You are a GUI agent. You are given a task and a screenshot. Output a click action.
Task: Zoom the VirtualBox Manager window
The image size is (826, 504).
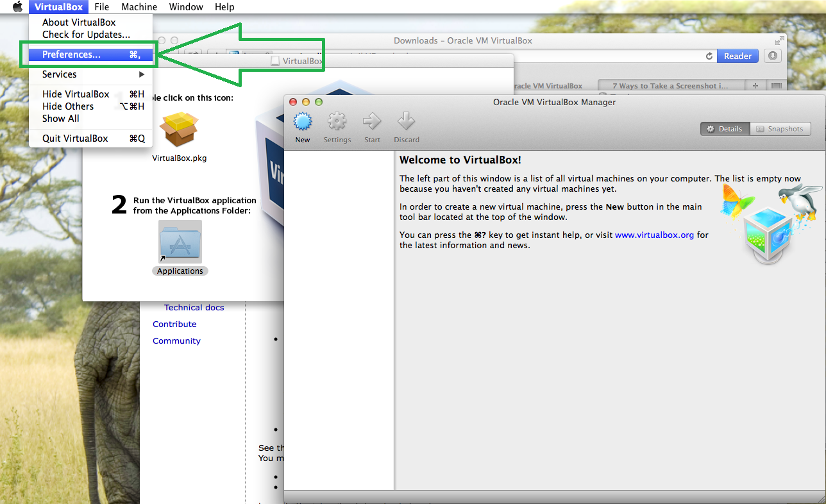(319, 102)
